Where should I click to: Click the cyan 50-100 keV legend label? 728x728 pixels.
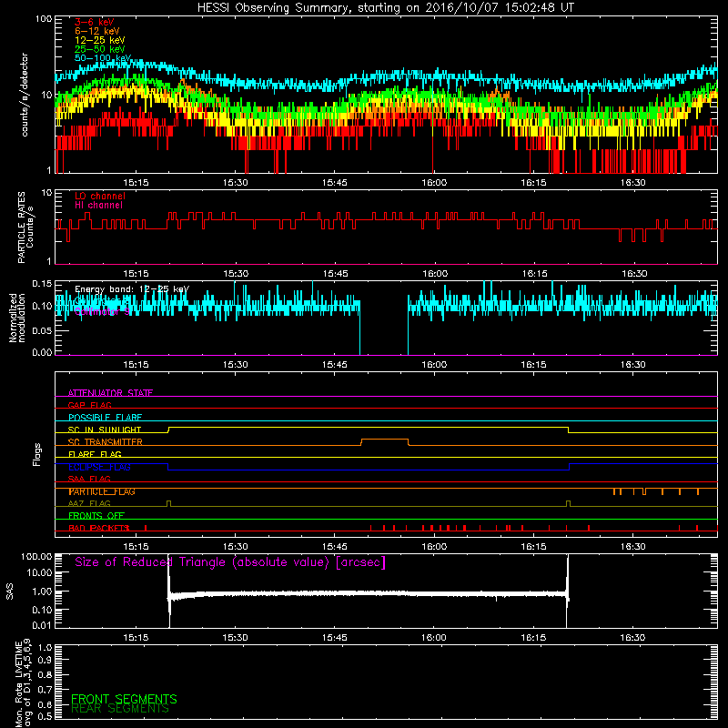103,58
